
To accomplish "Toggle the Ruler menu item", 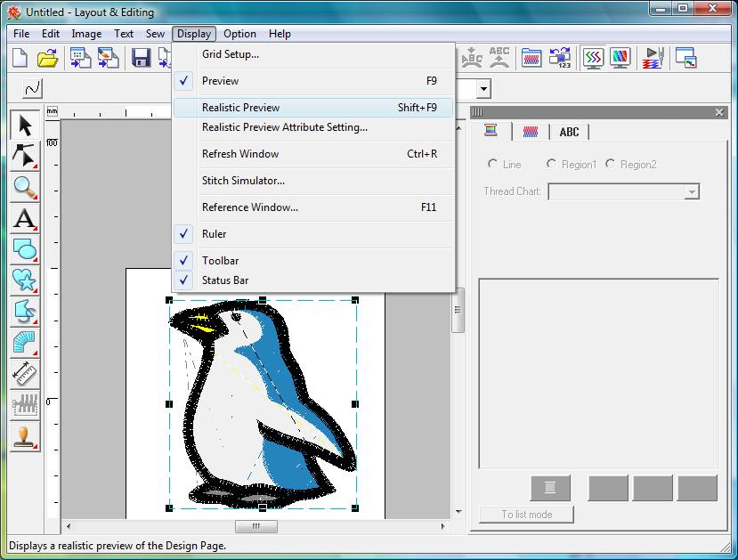I will (313, 234).
